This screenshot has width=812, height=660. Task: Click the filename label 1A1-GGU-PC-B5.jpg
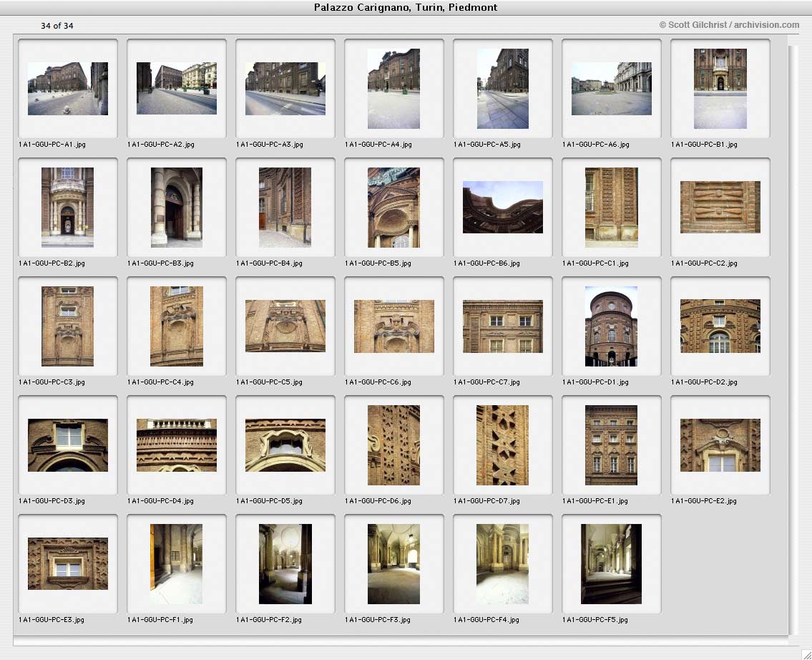click(378, 263)
